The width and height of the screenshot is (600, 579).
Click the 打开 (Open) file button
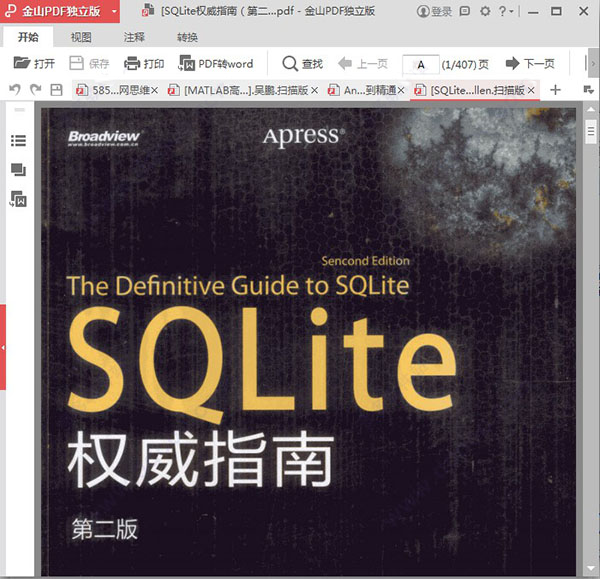coord(34,64)
